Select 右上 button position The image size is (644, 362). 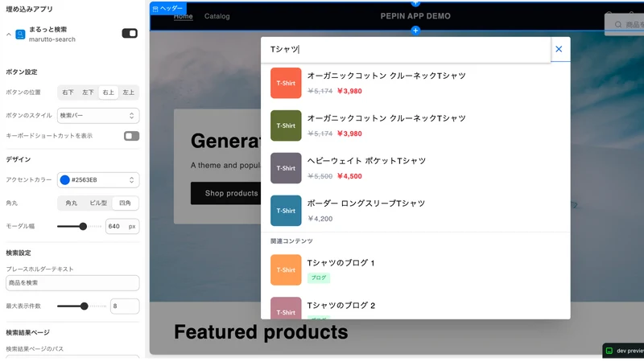tap(109, 93)
